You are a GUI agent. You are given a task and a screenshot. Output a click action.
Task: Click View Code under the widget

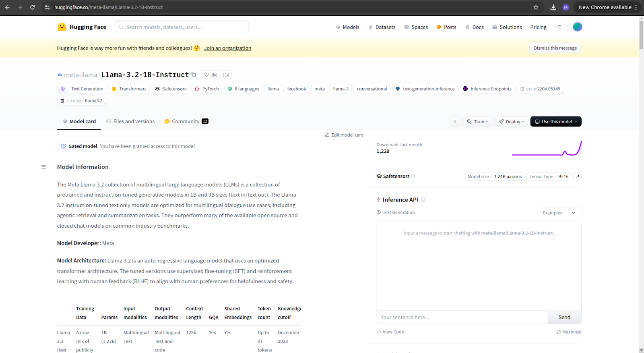pos(390,332)
